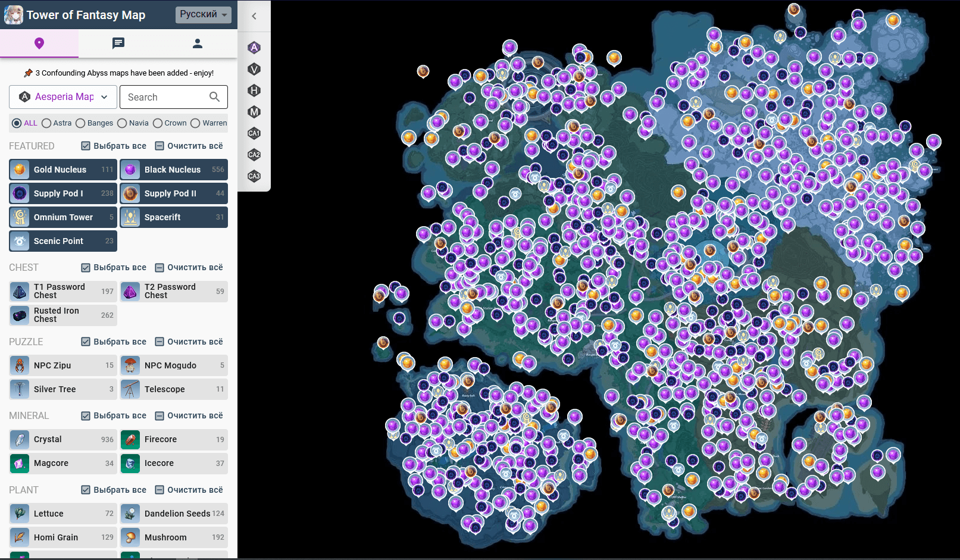Toggle the Supply Pod I filter

63,193
